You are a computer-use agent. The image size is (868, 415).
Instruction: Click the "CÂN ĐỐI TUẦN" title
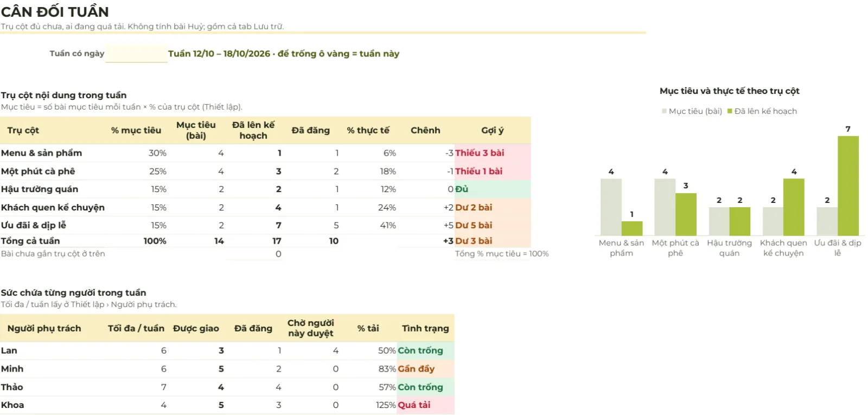click(55, 11)
